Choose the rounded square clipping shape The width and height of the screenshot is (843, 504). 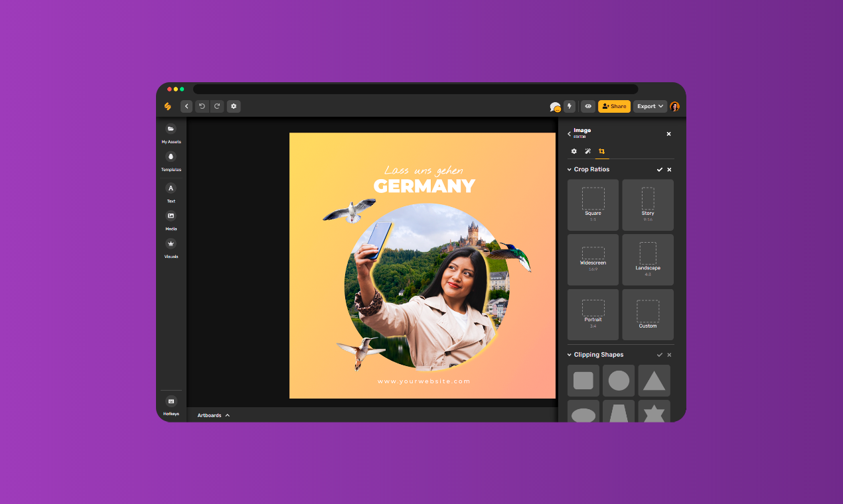[x=583, y=381]
